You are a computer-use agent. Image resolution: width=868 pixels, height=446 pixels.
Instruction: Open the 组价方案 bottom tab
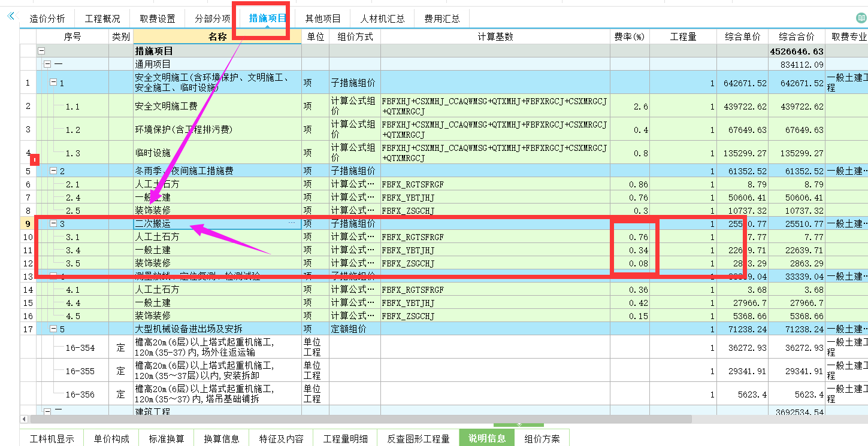coord(542,438)
